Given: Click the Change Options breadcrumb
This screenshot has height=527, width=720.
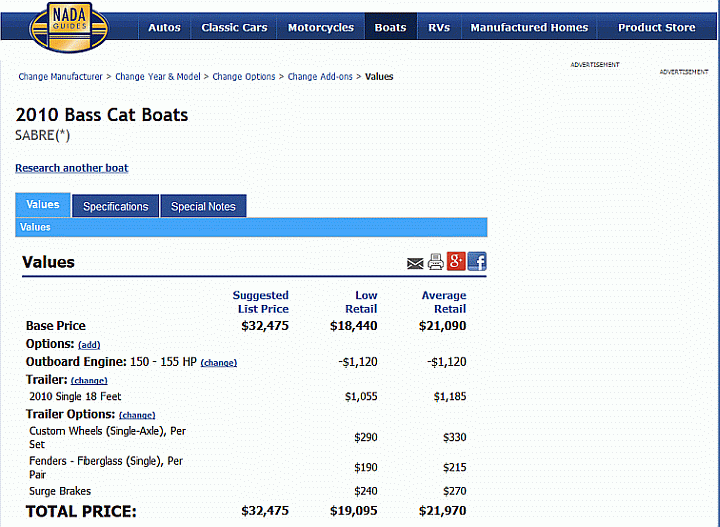Looking at the screenshot, I should tap(243, 77).
